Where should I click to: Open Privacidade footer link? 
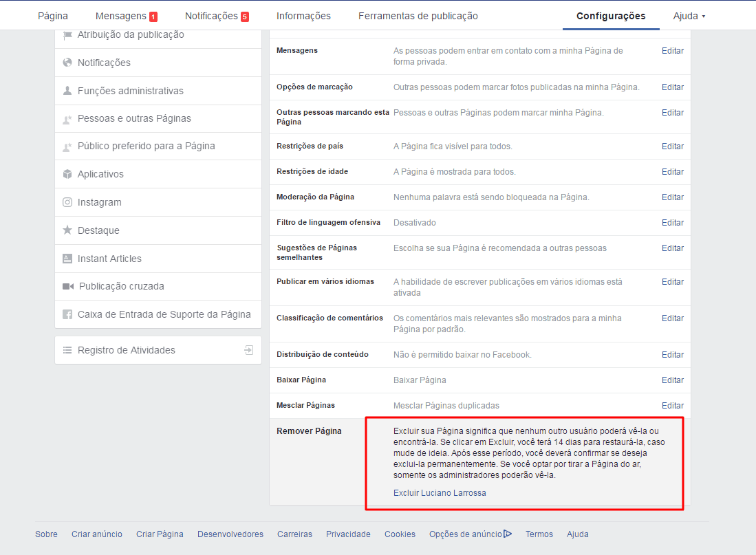[348, 534]
